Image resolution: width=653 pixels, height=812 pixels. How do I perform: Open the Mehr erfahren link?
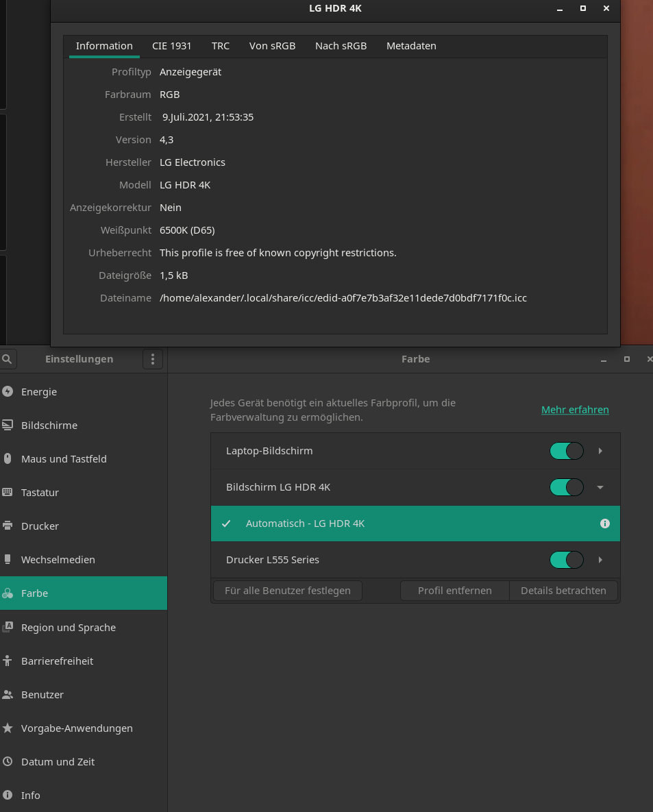tap(575, 410)
